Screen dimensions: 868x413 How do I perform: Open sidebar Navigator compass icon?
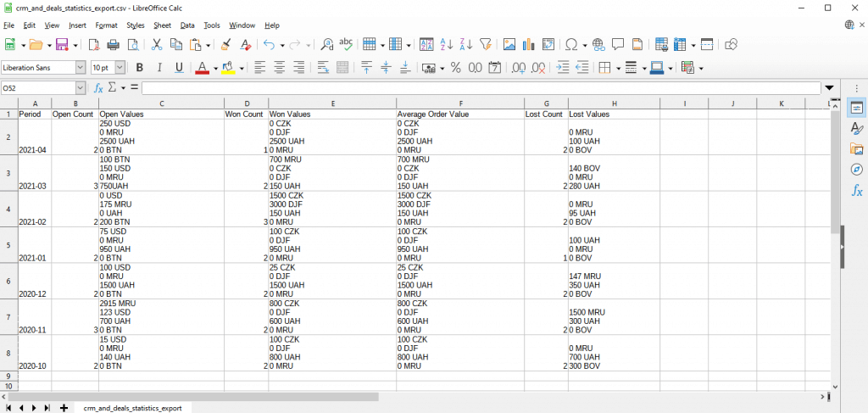856,170
